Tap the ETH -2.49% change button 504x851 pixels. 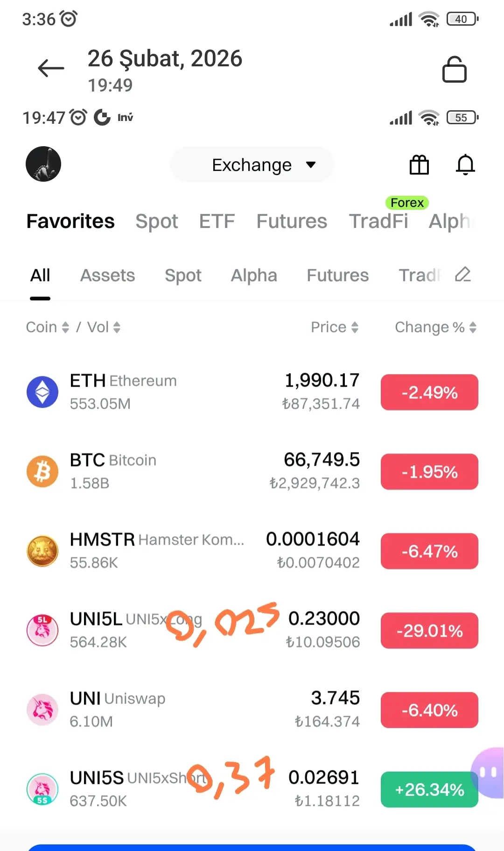point(429,392)
